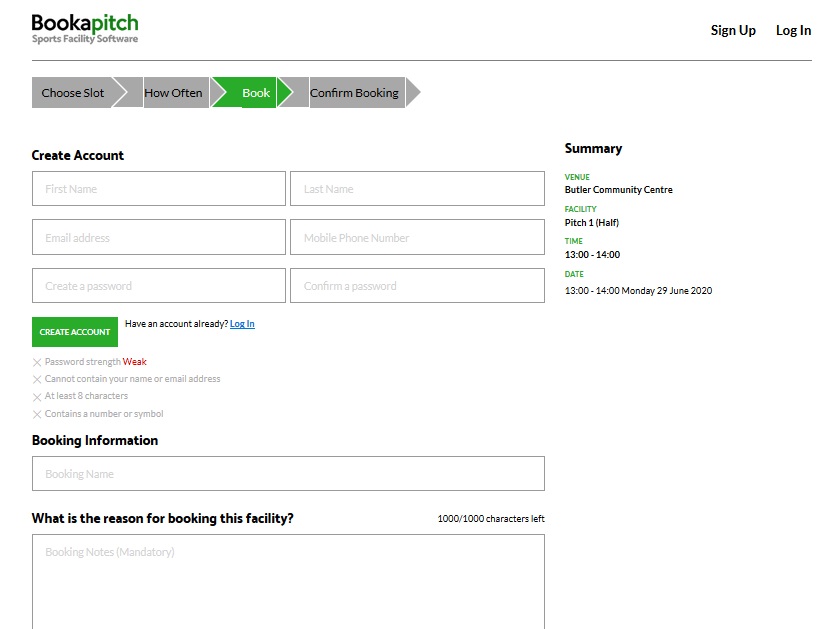Click the 'Confirm a password' field
The image size is (821, 629).
pos(417,286)
